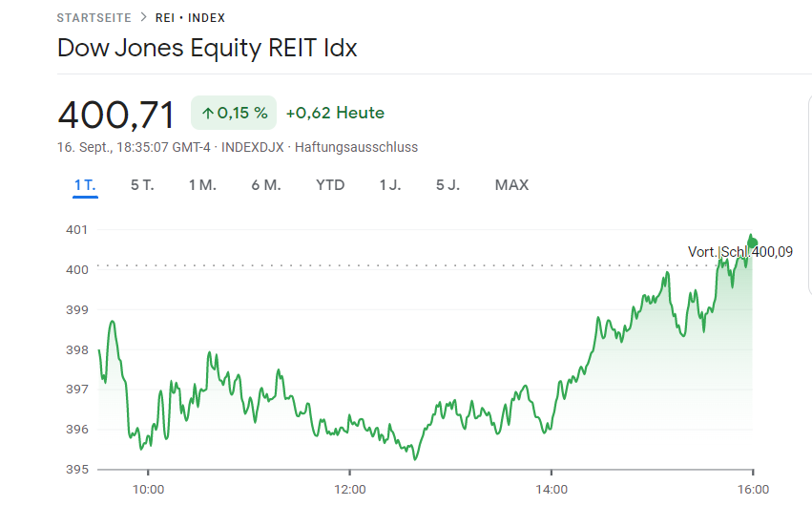The width and height of the screenshot is (812, 506).
Task: Click the 12:00 x-axis time label
Action: click(350, 490)
